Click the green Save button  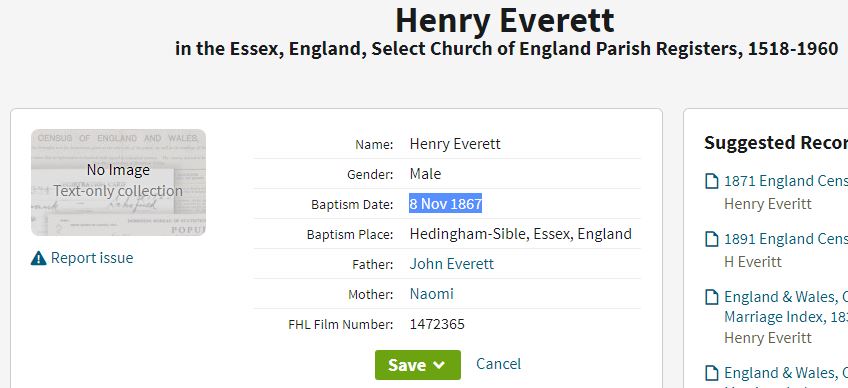point(418,365)
